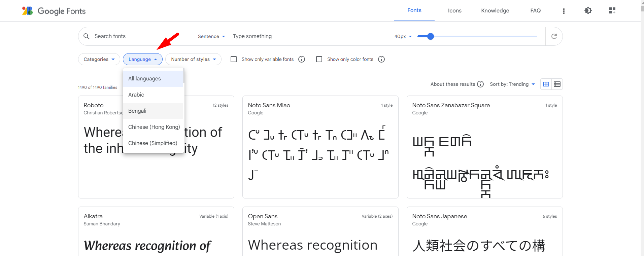Adjust the font size slider handle
This screenshot has width=644, height=256.
coord(430,36)
